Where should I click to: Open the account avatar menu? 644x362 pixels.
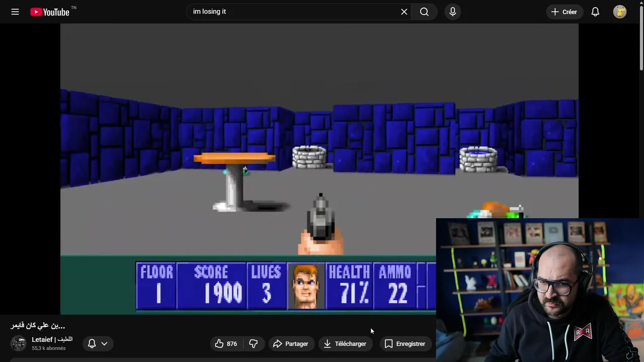tap(620, 12)
